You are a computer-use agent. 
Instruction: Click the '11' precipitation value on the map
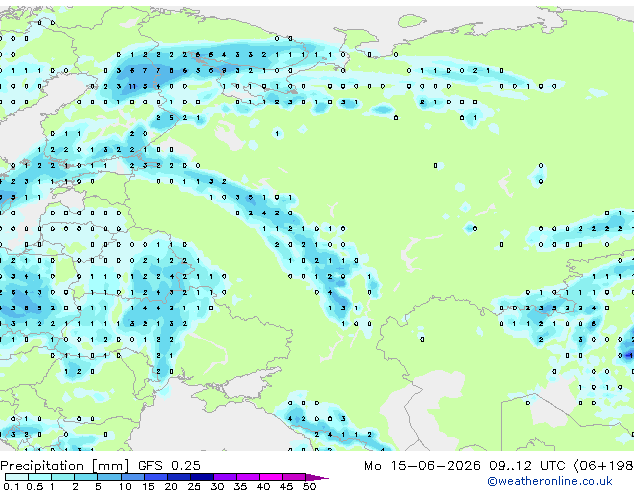tap(132, 86)
